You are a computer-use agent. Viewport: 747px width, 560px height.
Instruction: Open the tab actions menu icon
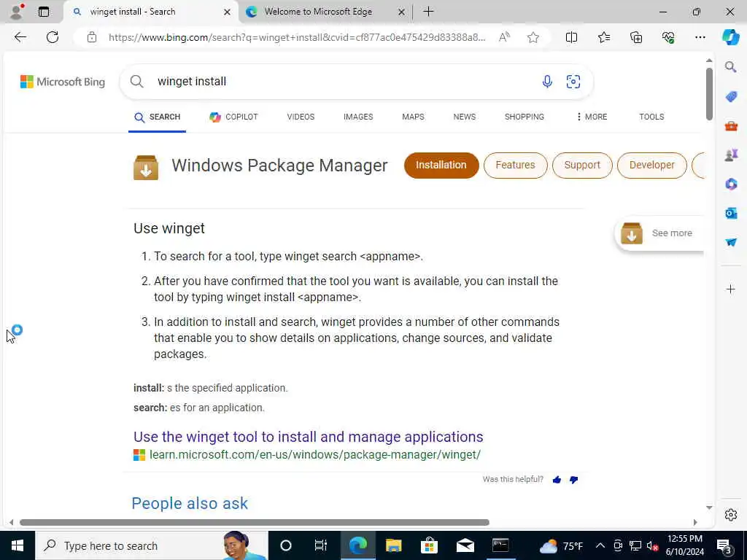pyautogui.click(x=44, y=12)
